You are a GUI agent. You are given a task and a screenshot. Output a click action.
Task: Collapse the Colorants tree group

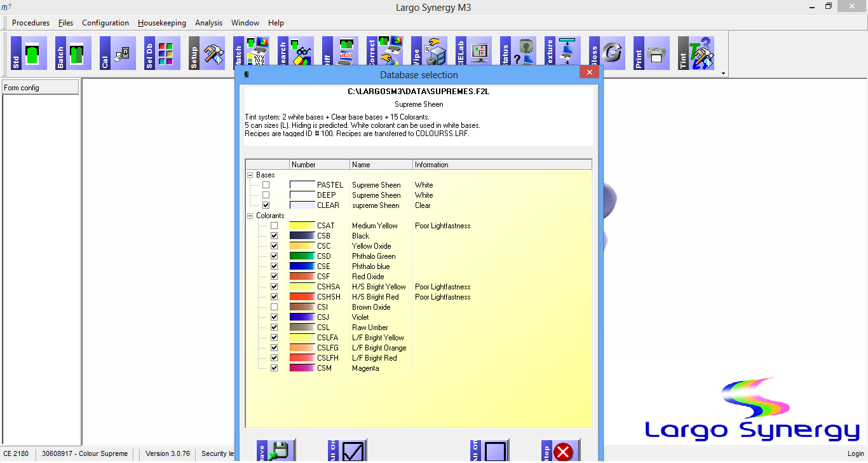pos(250,216)
